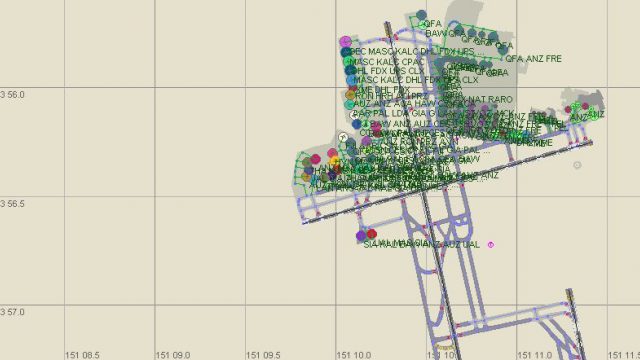The image size is (640, 360).
Task: Click longitude axis label '151 11.0'
Action: [535, 356]
